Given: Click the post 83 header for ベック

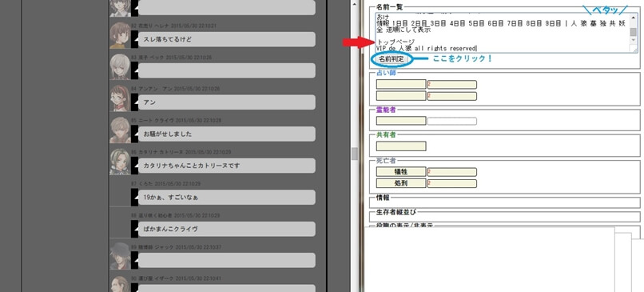Looking at the screenshot, I should tap(171, 58).
